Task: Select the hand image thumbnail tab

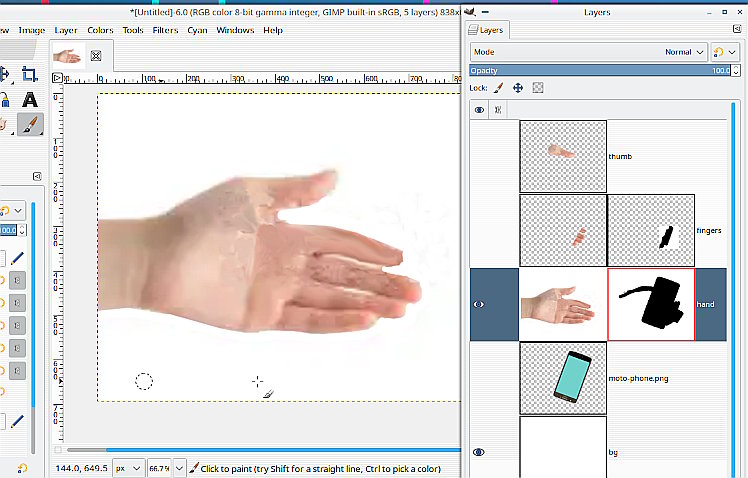Action: coord(67,56)
